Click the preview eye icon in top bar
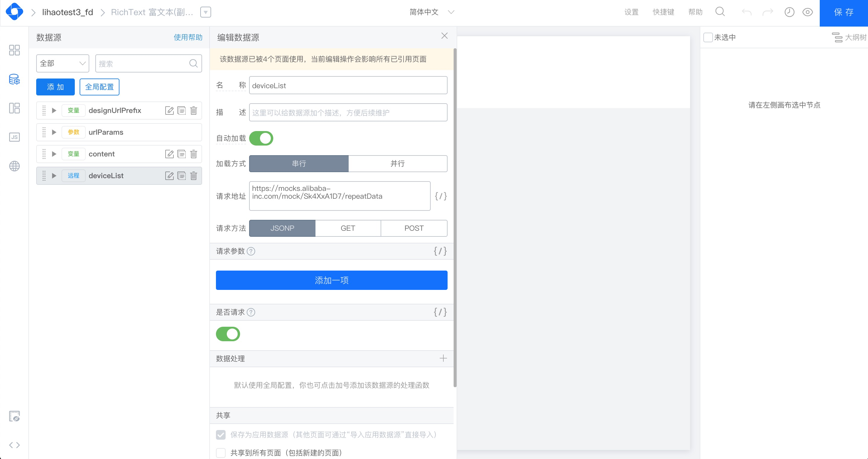This screenshot has height=459, width=868. (x=807, y=12)
